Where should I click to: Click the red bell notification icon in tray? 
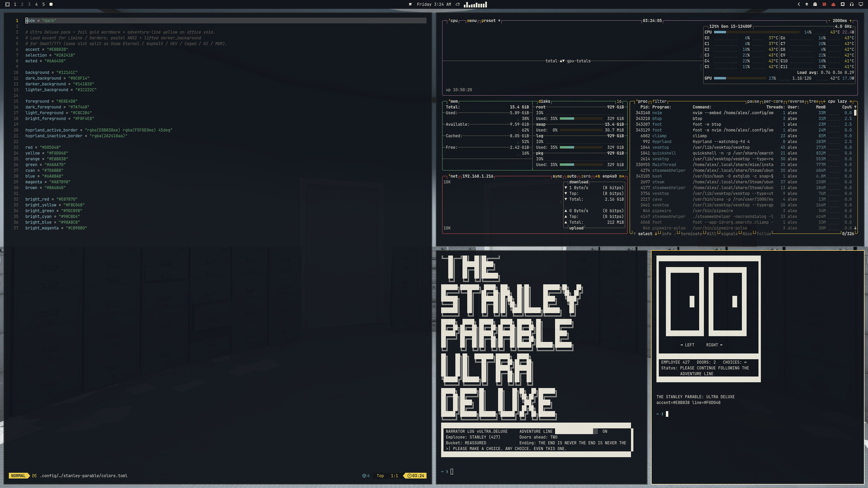coord(833,4)
